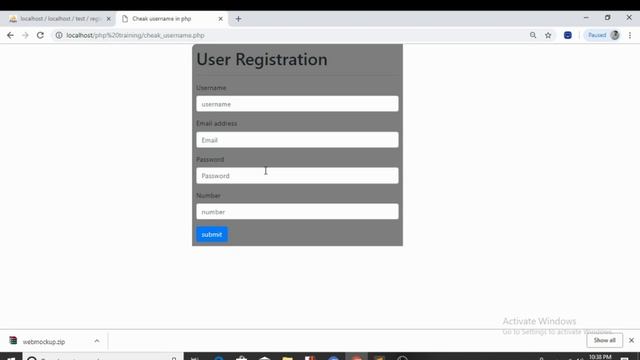The image size is (640, 360).
Task: Go back to the previous page
Action: pyautogui.click(x=10, y=36)
